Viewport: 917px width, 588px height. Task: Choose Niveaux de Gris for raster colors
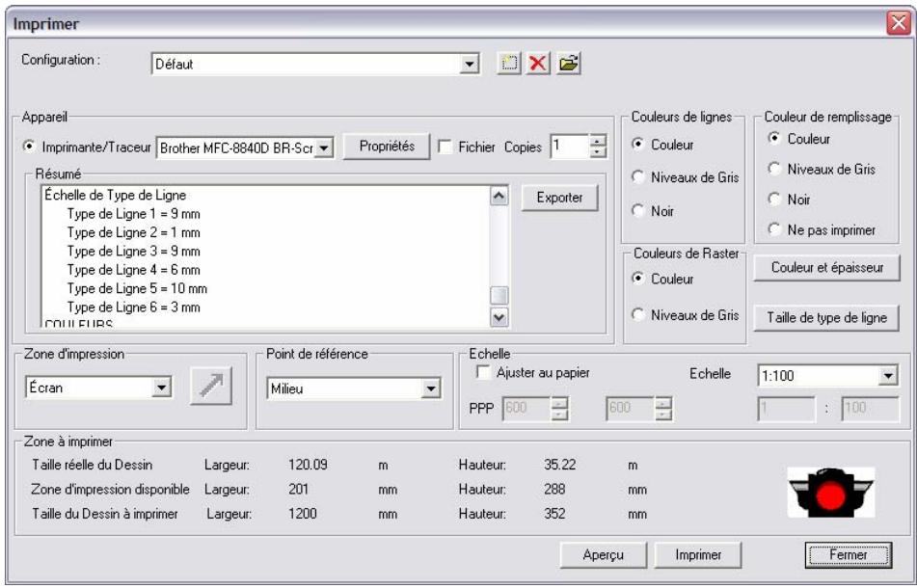638,315
